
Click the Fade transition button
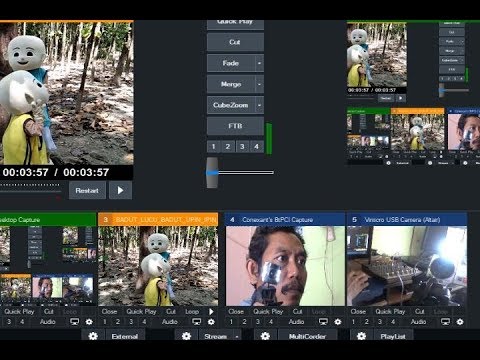231,63
